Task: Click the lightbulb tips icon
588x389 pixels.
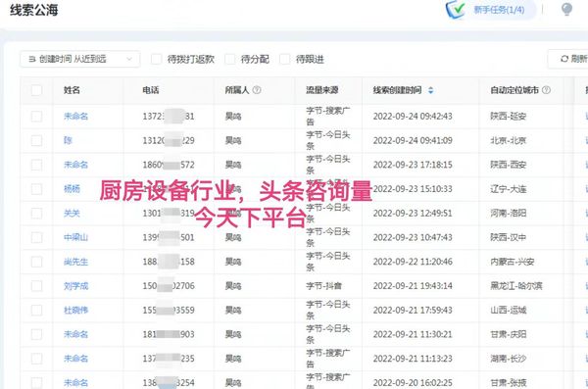Action: coord(566,10)
